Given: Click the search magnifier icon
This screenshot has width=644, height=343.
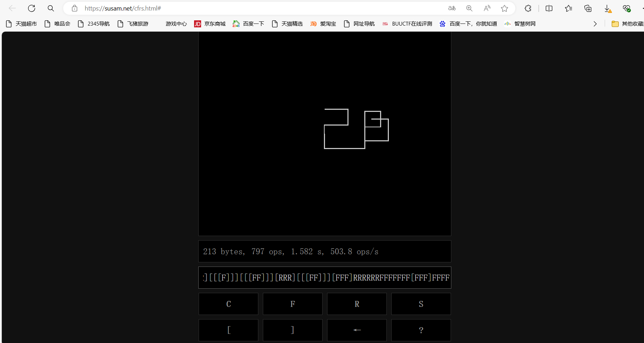Looking at the screenshot, I should click(51, 8).
